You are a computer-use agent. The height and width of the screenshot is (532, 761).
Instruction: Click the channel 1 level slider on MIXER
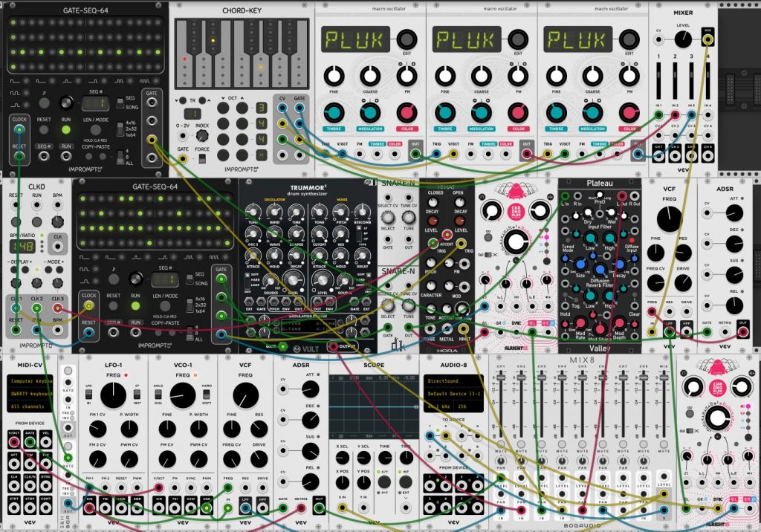(x=658, y=80)
